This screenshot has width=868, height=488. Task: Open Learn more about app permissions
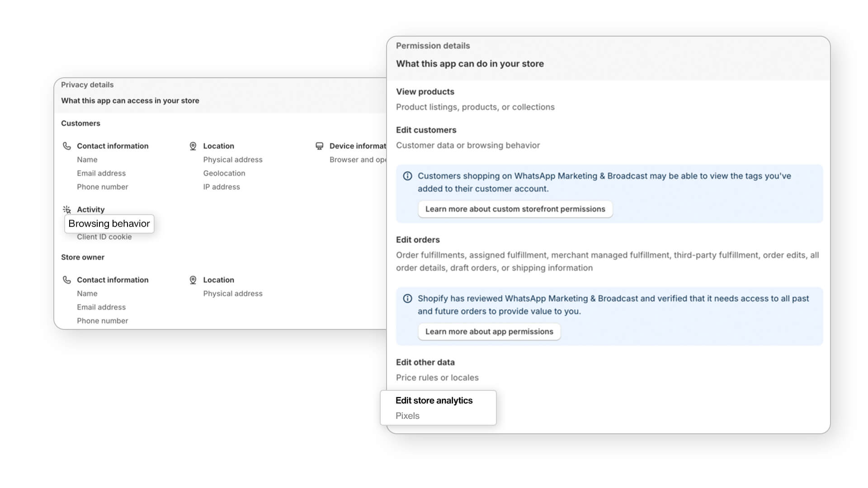[x=489, y=331]
